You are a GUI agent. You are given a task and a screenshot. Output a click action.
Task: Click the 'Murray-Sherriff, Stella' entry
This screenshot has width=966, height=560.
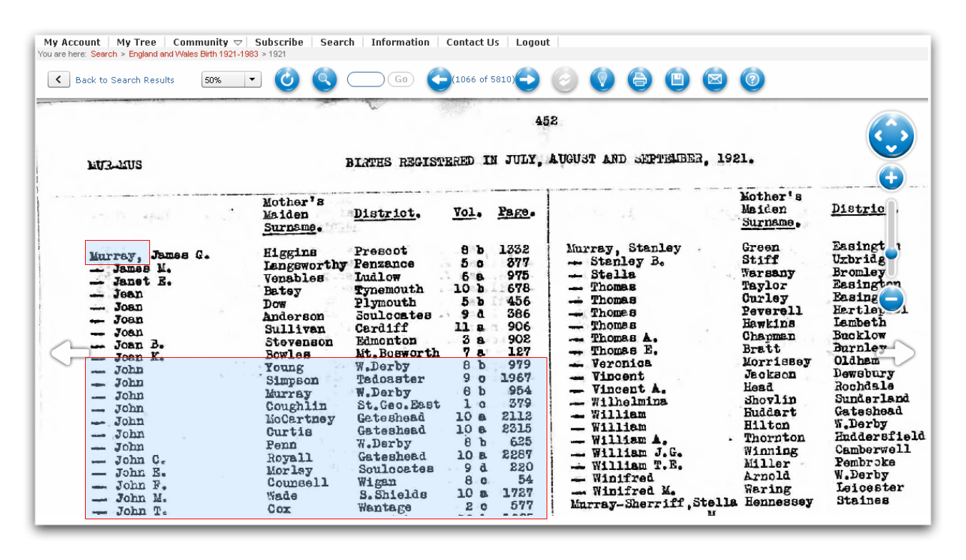click(654, 504)
